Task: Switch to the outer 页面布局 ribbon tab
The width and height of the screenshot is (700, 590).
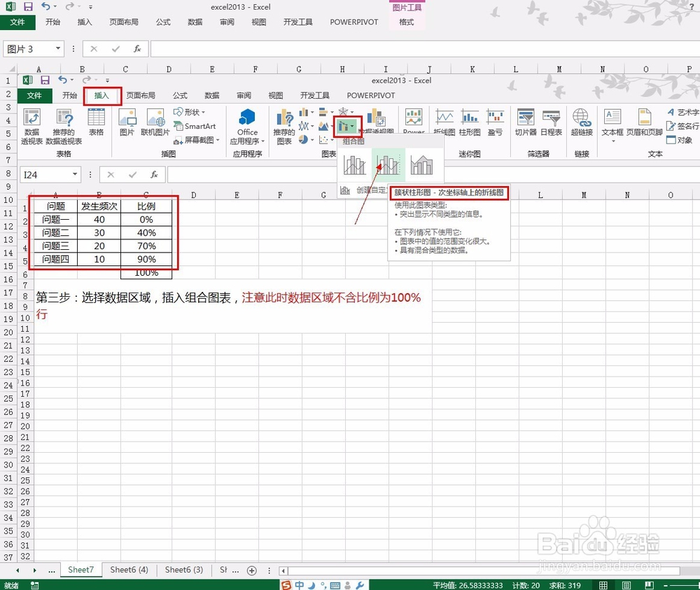Action: (x=124, y=22)
